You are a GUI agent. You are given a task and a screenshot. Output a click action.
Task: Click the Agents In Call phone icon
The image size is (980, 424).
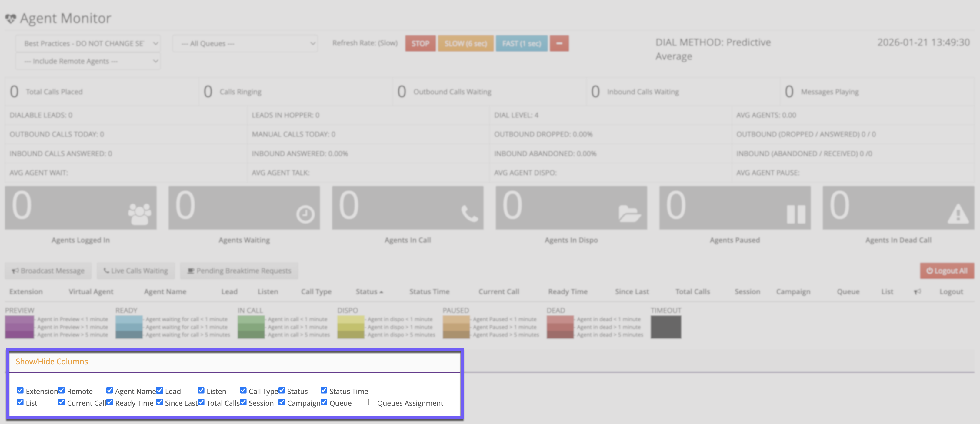point(469,214)
